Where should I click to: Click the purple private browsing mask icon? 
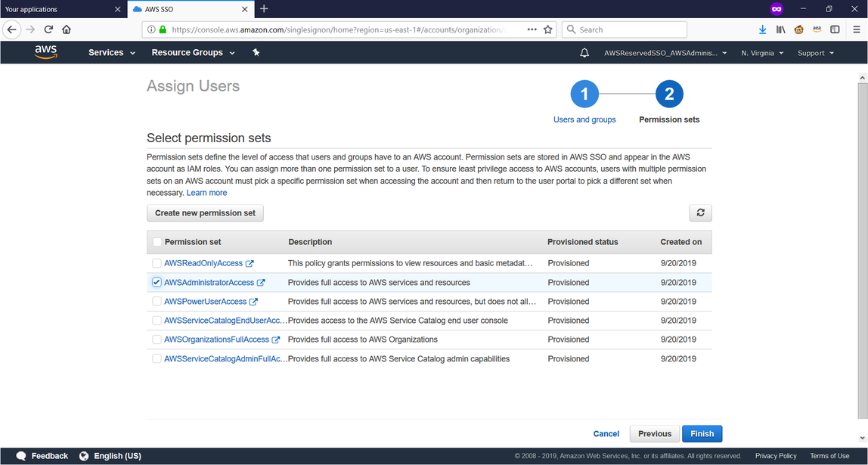(777, 9)
